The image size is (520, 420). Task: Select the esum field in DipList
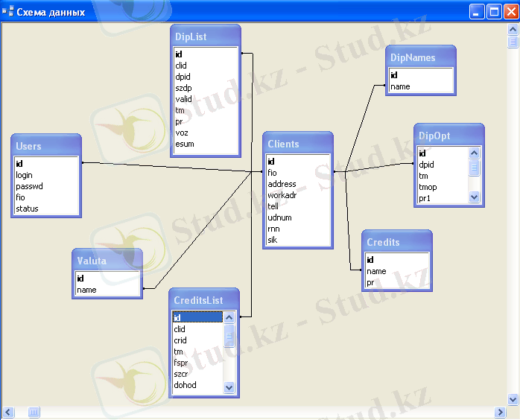pyautogui.click(x=184, y=144)
